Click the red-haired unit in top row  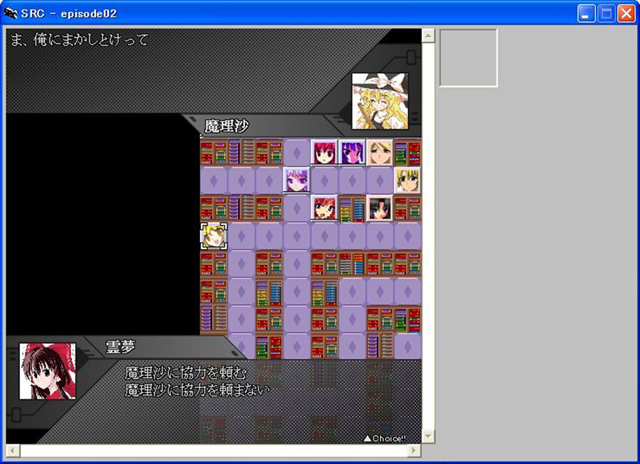324,153
